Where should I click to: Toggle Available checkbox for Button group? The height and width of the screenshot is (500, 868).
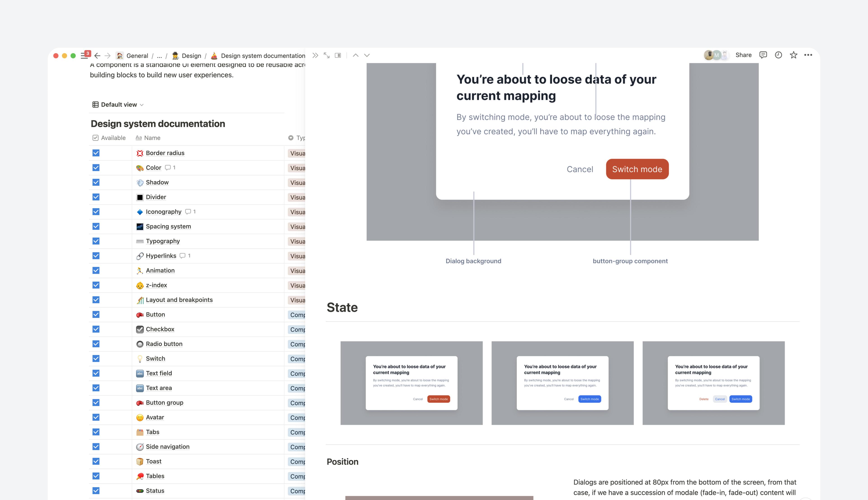coord(96,402)
